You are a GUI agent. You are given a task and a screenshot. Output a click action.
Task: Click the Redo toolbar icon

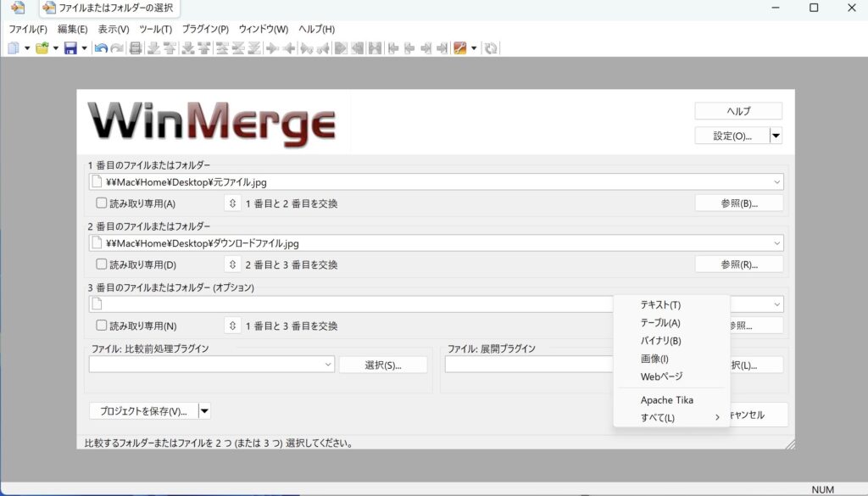[117, 48]
